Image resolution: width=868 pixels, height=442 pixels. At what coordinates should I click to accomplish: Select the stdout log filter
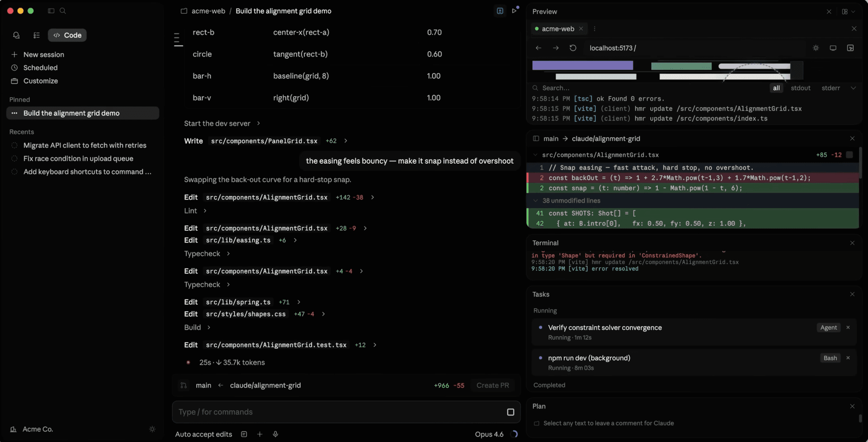point(801,88)
